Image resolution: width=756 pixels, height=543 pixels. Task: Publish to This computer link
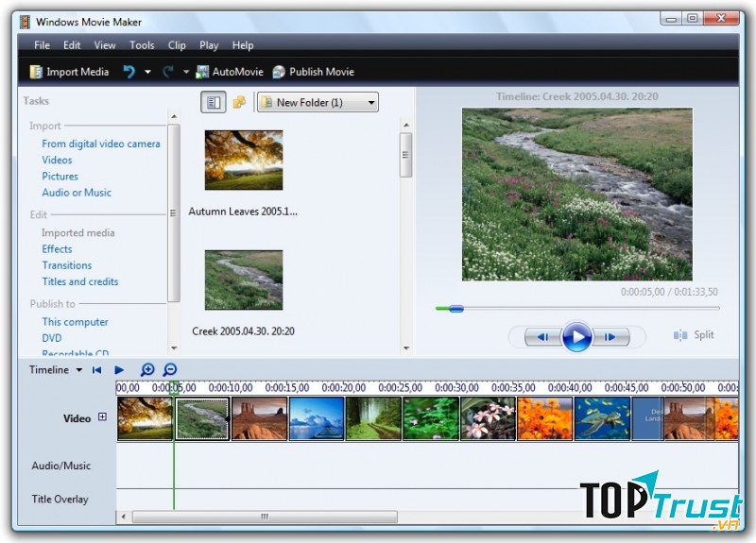tap(75, 322)
